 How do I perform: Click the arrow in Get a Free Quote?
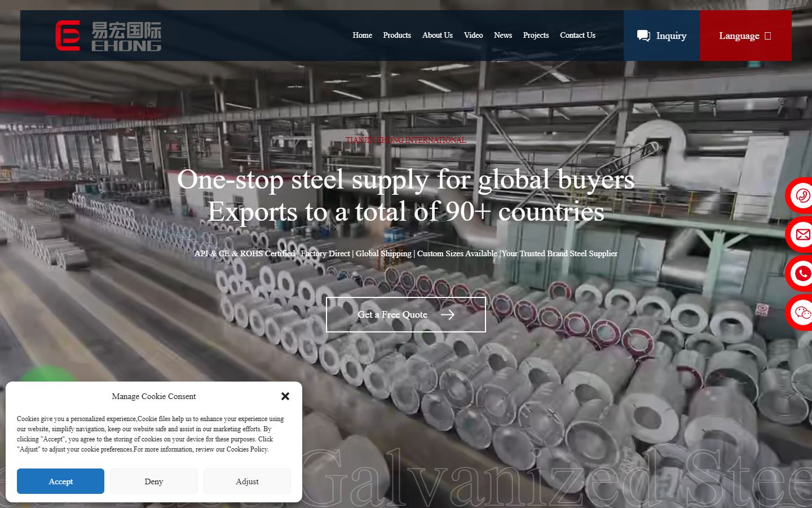point(447,314)
